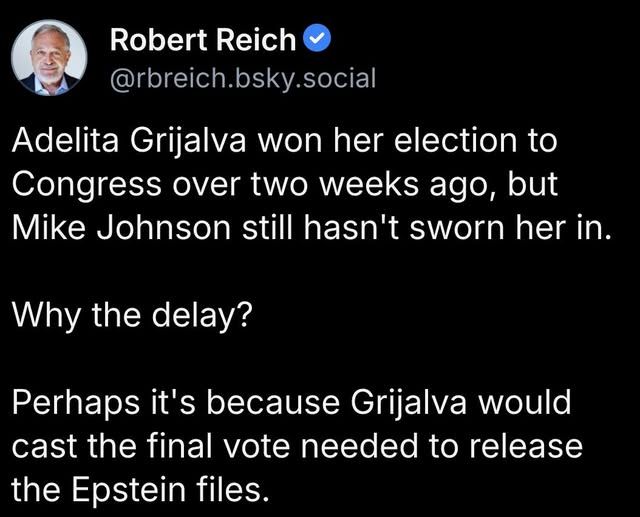Image resolution: width=640 pixels, height=517 pixels.
Task: Click the phrase 'Epstein files' in the post
Action: click(171, 490)
